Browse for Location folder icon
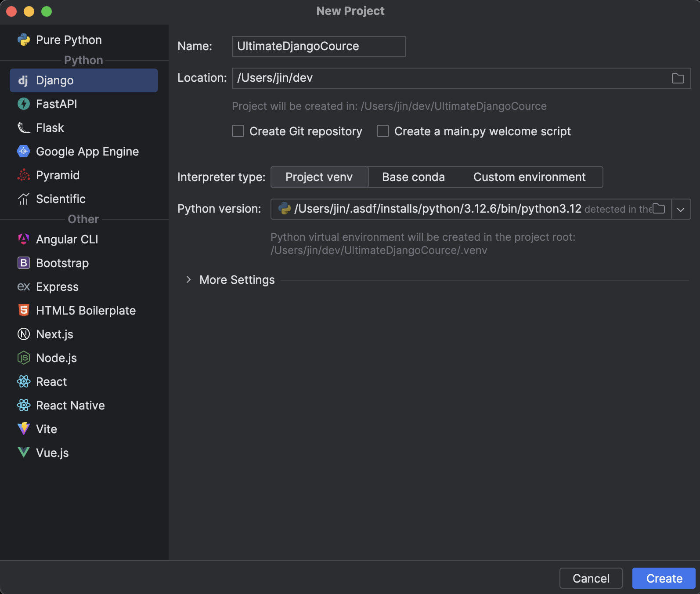Viewport: 700px width, 594px height. coord(678,78)
